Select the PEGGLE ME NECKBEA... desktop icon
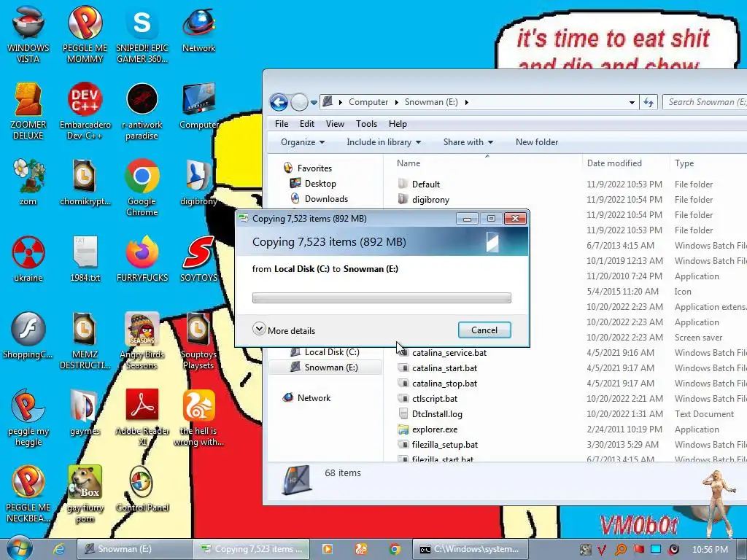This screenshot has width=747, height=560. pyautogui.click(x=28, y=494)
